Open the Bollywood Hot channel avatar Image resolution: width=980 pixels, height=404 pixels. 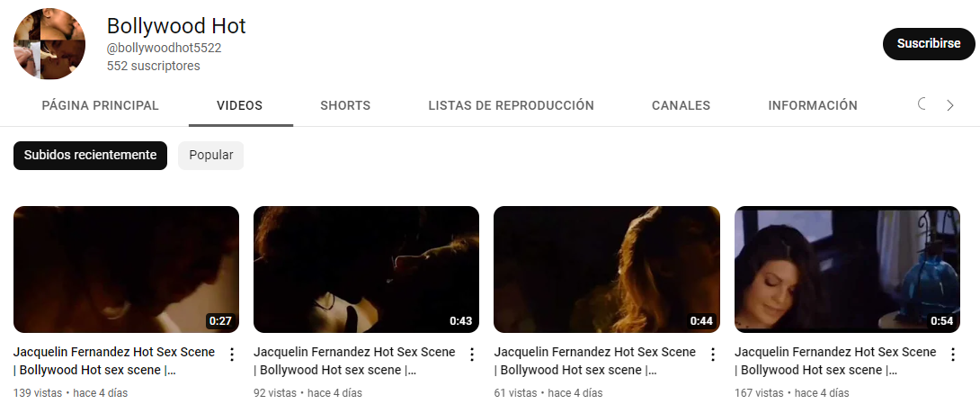pos(49,44)
